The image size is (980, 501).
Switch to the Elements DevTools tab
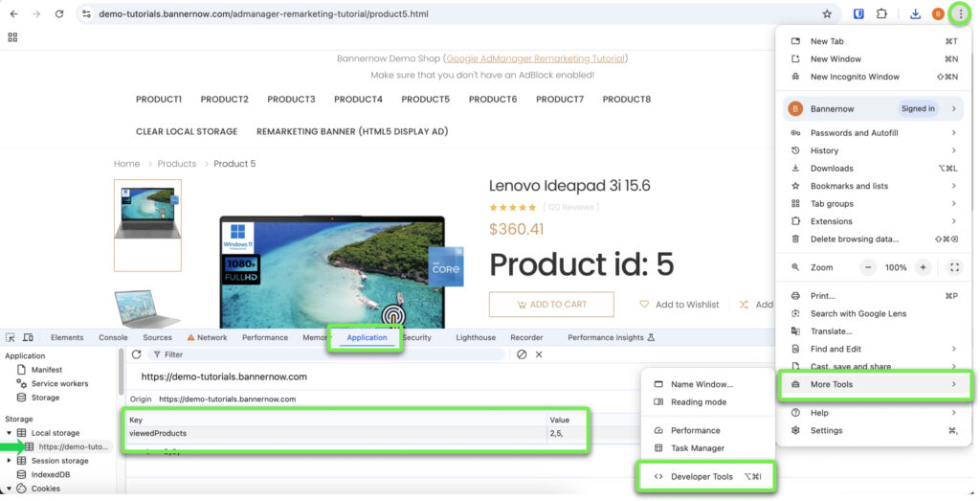click(67, 338)
